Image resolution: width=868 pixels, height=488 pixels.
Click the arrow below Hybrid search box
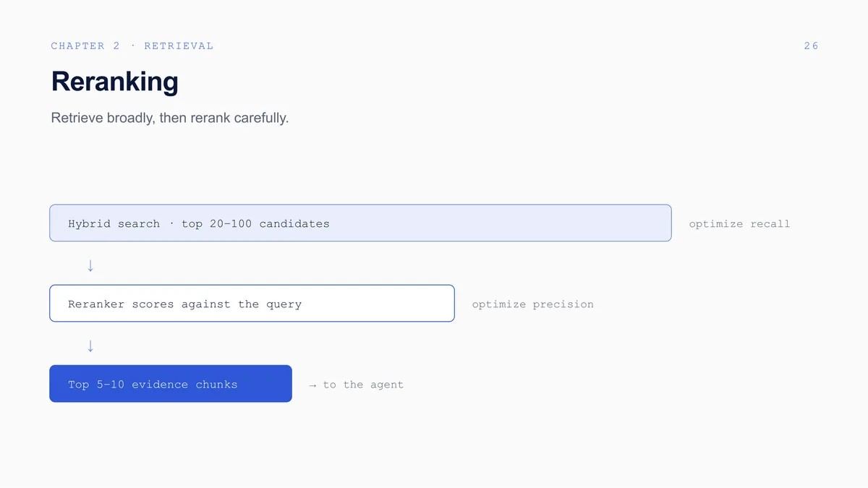tap(90, 265)
